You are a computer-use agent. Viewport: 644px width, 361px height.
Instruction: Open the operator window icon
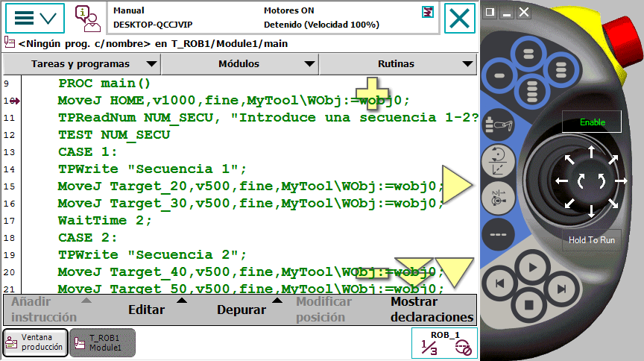87,19
